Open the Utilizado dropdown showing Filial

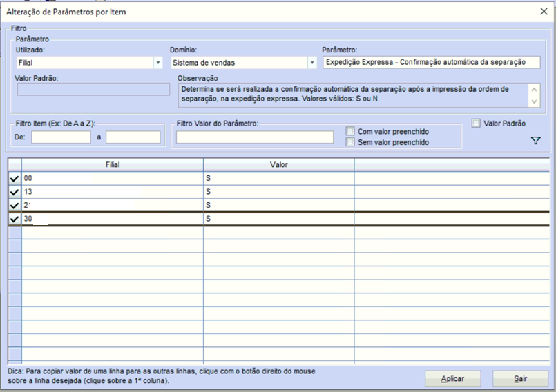click(158, 63)
